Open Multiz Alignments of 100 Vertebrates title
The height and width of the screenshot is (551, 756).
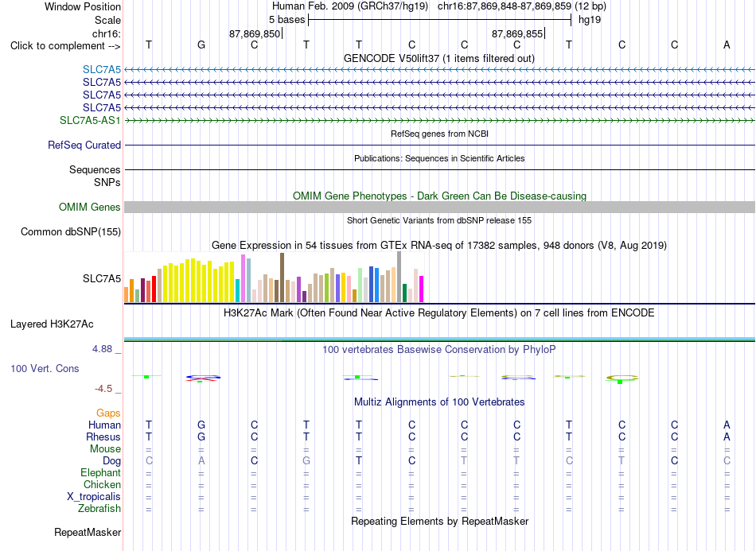pos(439,402)
